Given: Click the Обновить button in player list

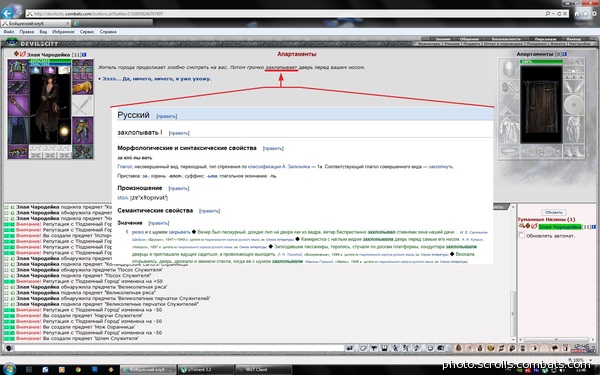Looking at the screenshot, I should point(553,212).
